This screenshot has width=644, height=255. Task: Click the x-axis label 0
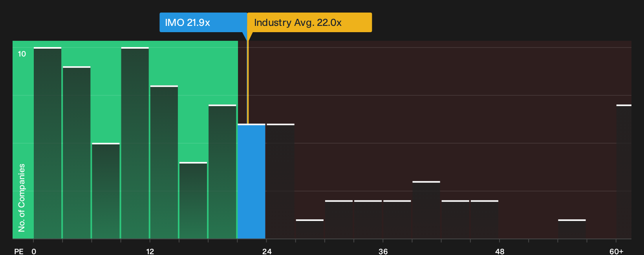[34, 251]
